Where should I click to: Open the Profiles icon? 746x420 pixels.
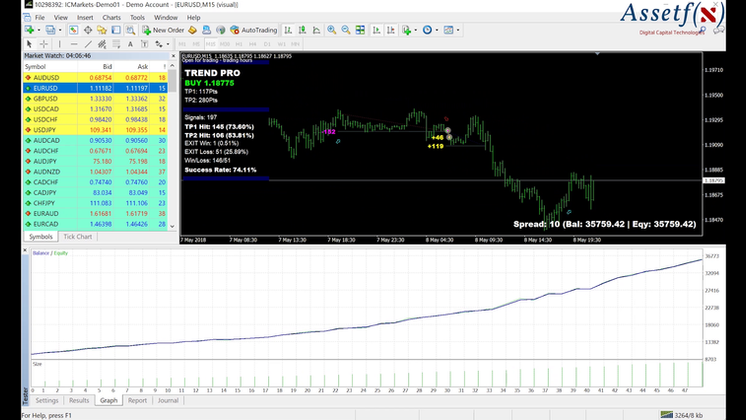click(x=50, y=30)
